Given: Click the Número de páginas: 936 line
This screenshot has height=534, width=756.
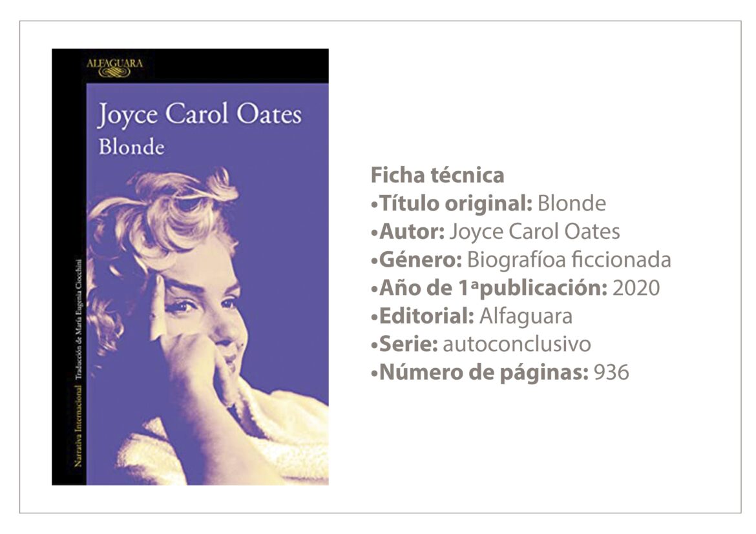Looking at the screenshot, I should [x=500, y=373].
